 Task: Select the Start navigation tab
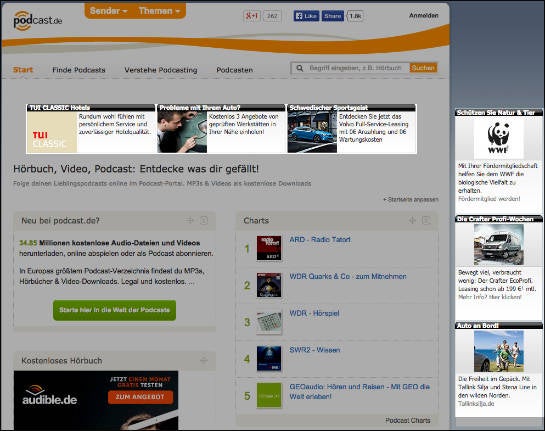[x=23, y=70]
